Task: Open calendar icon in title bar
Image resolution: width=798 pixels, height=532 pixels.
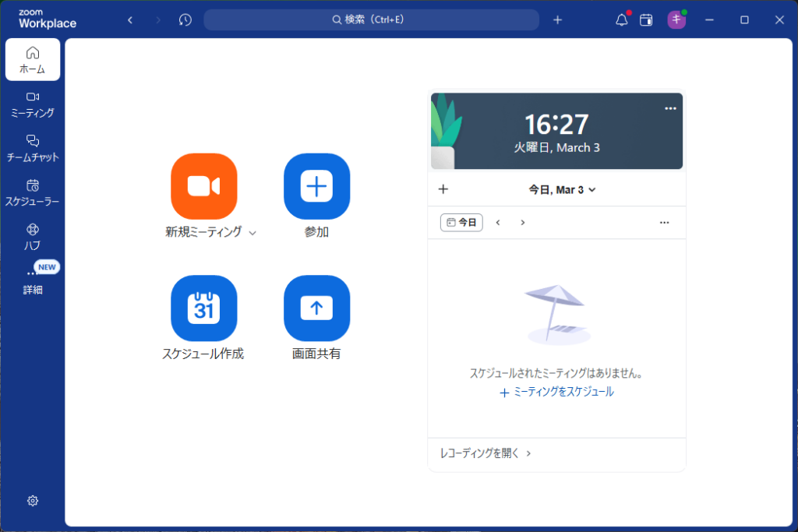Action: point(646,20)
